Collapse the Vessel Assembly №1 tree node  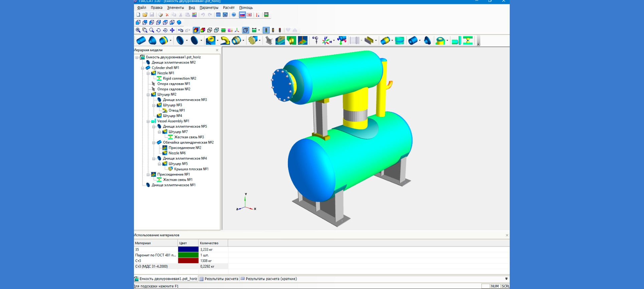[x=148, y=121]
